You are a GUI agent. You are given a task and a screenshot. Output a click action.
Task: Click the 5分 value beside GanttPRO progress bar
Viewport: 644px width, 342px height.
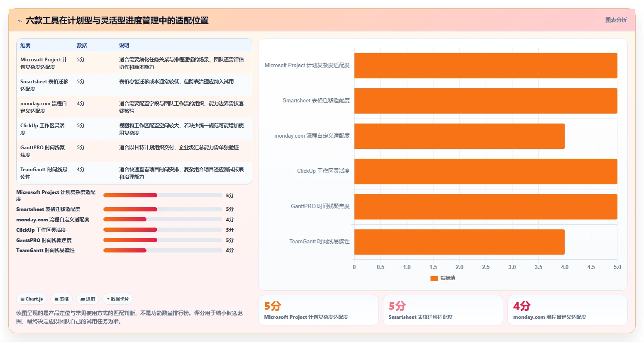point(230,240)
